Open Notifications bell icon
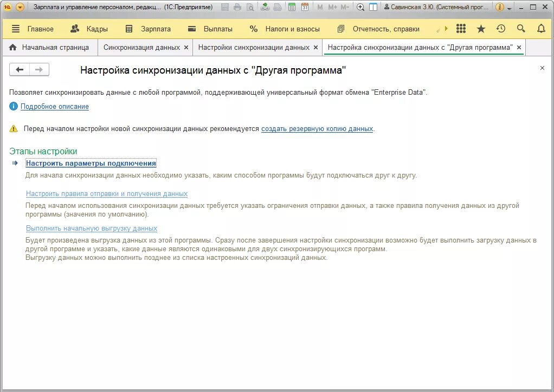554x392 pixels. point(542,29)
